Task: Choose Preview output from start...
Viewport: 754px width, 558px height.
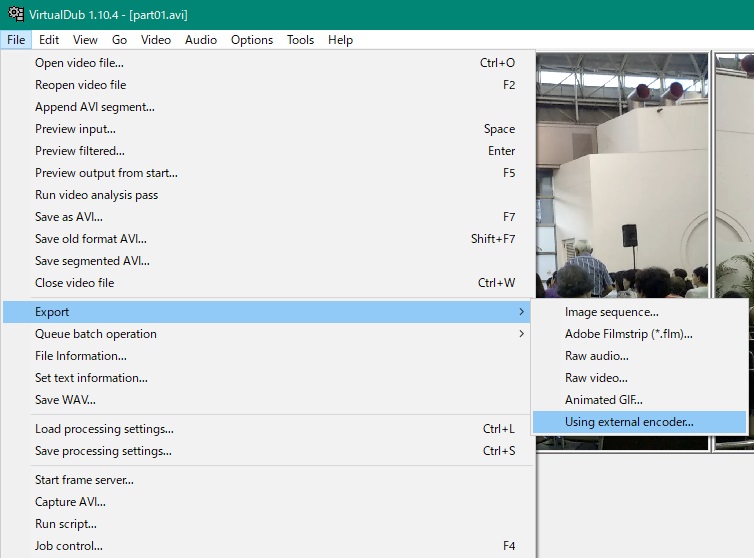Action: (x=268, y=173)
